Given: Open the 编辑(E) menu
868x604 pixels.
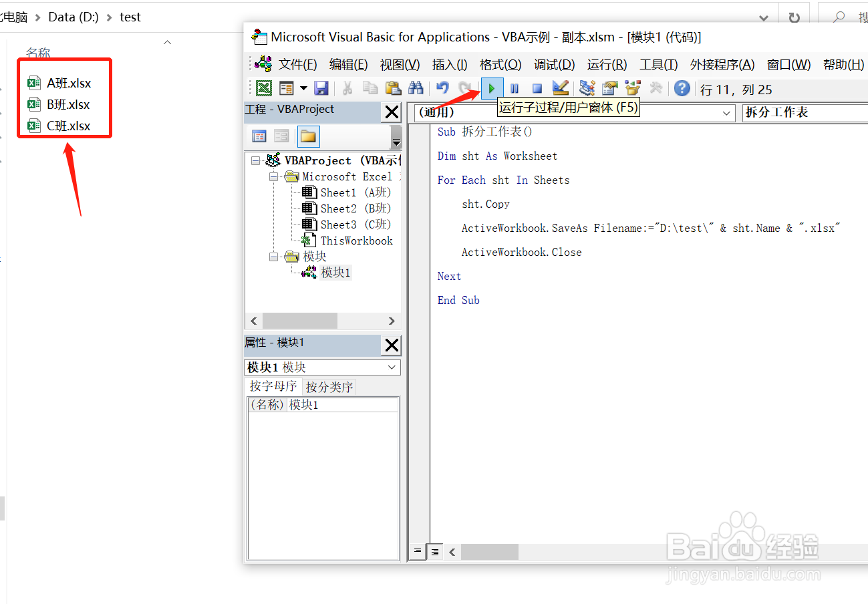Looking at the screenshot, I should 348,65.
